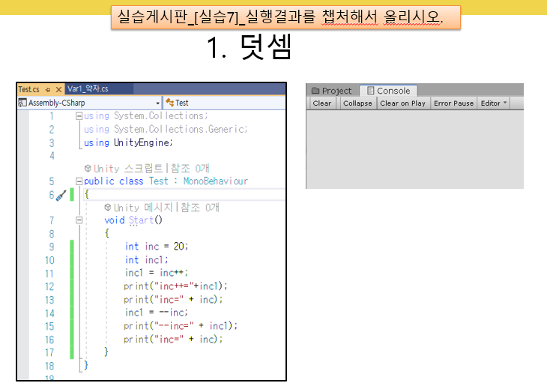
Task: Click the '1. 덧셈' slide heading
Action: (249, 47)
